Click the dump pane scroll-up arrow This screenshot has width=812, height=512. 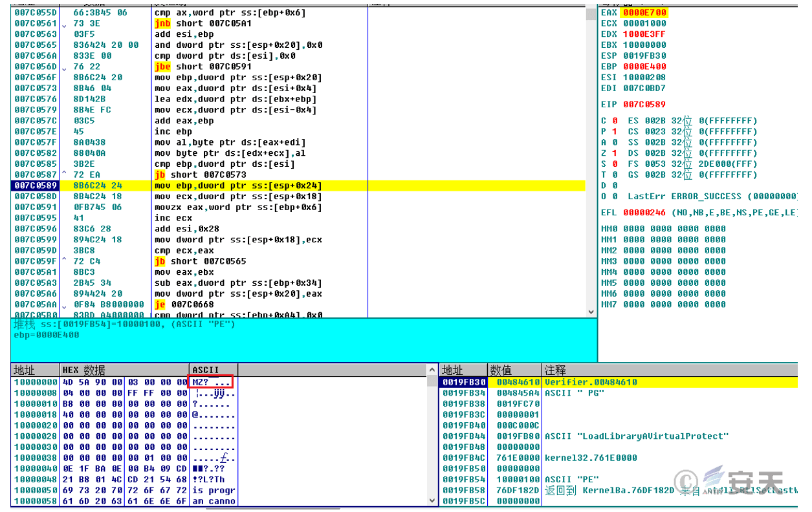[x=432, y=370]
